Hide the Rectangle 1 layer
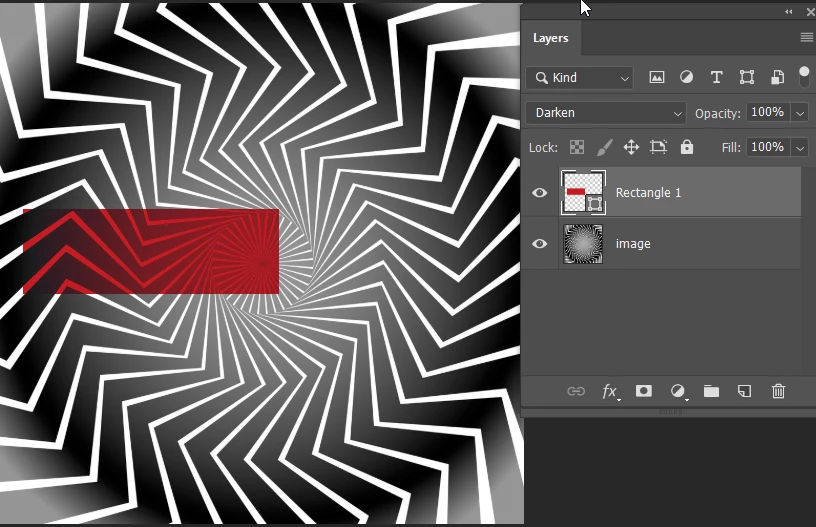 [x=540, y=192]
